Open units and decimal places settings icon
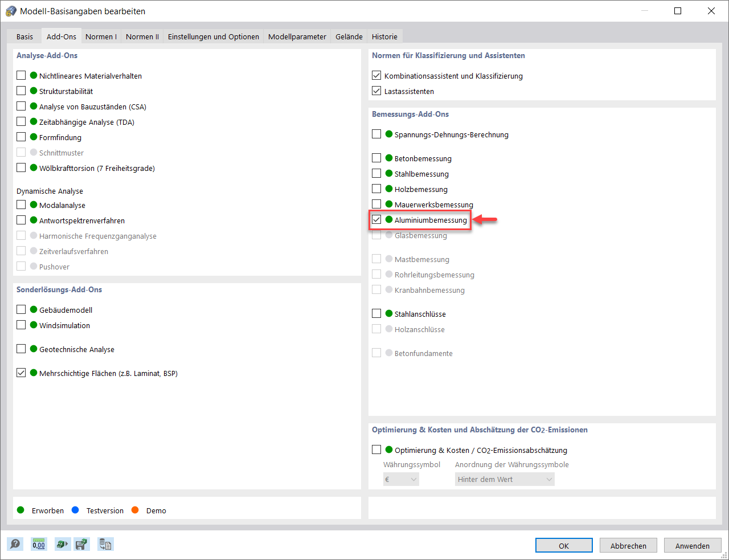Screen dimensions: 729x560 (x=38, y=544)
